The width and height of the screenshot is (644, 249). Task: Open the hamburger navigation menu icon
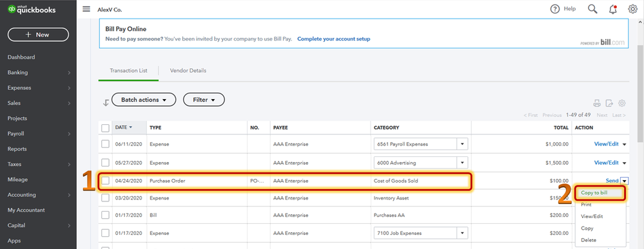pos(86,9)
